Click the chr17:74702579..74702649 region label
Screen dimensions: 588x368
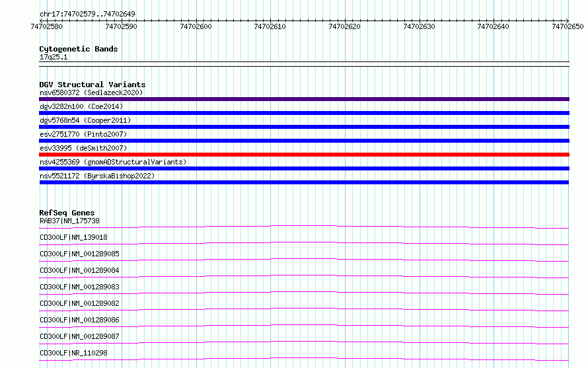click(87, 14)
